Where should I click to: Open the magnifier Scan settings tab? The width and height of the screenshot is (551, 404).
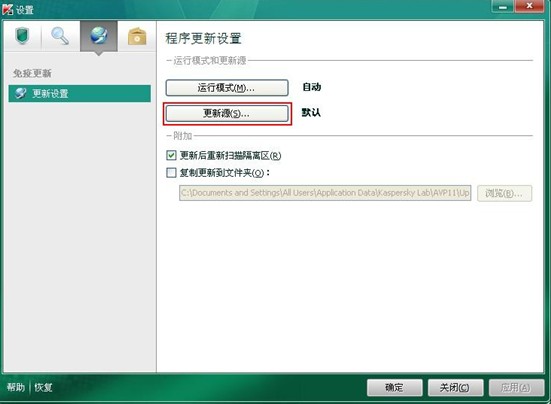[60, 37]
